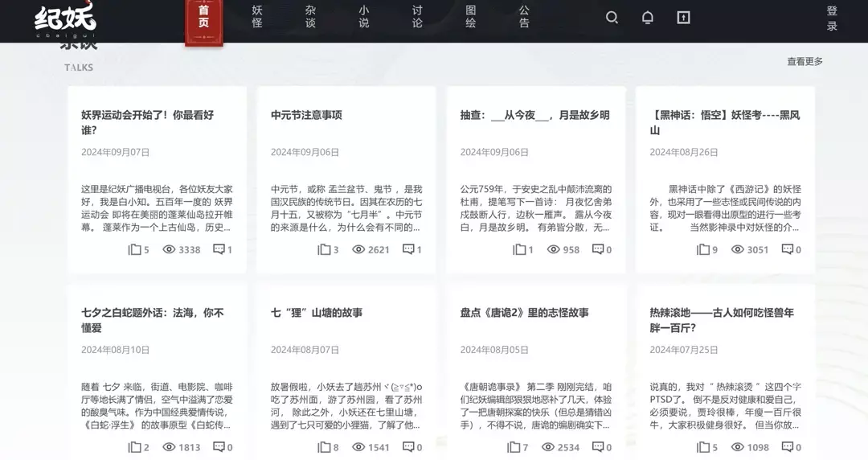Click comment icon on 抽查 月是故乡明 card
Viewport: 868px width, 460px height.
click(x=598, y=249)
